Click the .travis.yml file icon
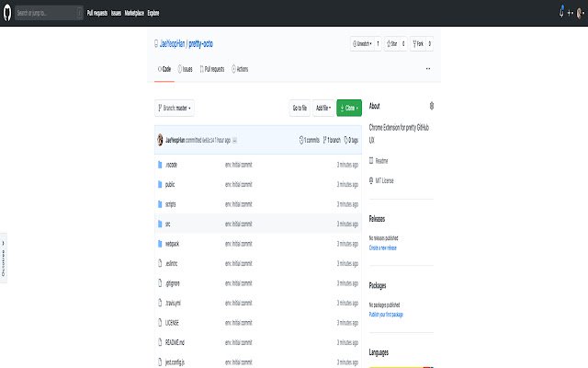Viewport: 588px width, 368px height. pos(160,303)
